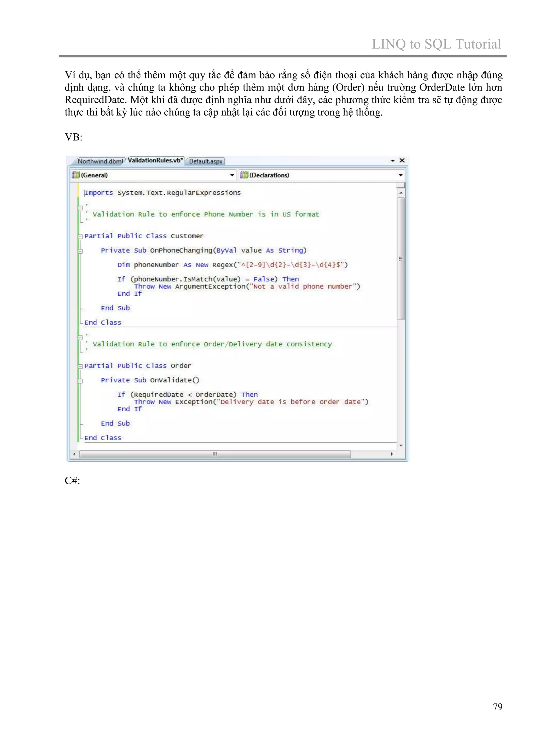Viewport: 535px width, 756px height.
Task: Collapse the OnPhoneChanging sub outline
Action: tap(80, 251)
